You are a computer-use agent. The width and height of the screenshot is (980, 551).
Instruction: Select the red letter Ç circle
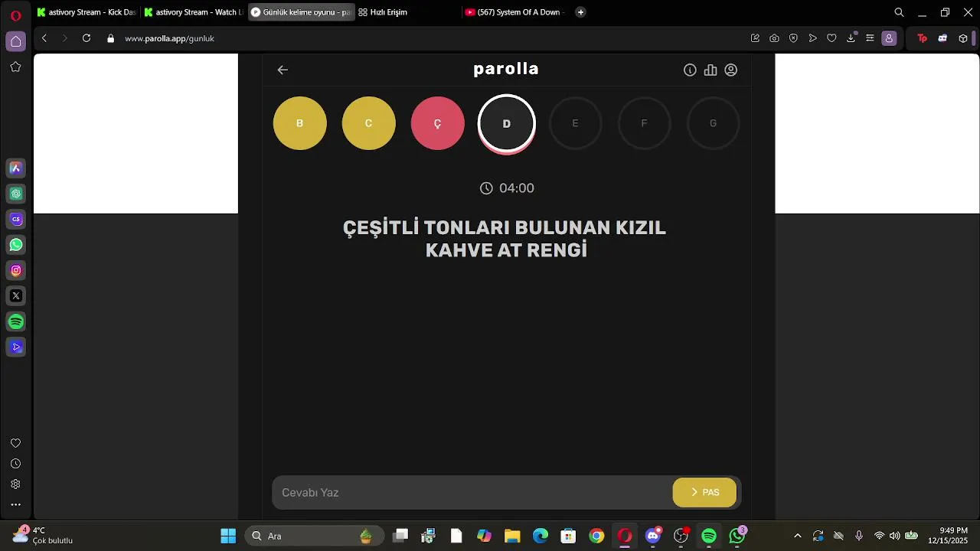(x=438, y=123)
